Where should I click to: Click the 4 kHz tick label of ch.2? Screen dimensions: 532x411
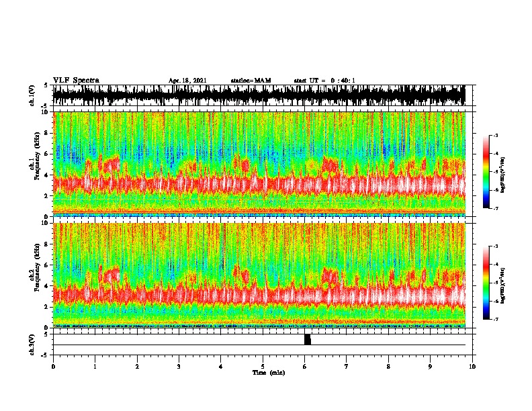pyautogui.click(x=46, y=286)
